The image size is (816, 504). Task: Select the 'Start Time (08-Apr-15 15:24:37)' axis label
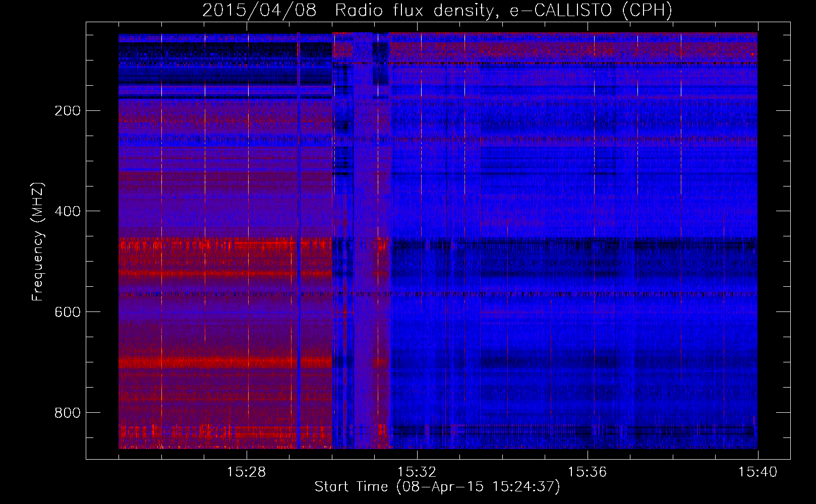click(x=437, y=487)
